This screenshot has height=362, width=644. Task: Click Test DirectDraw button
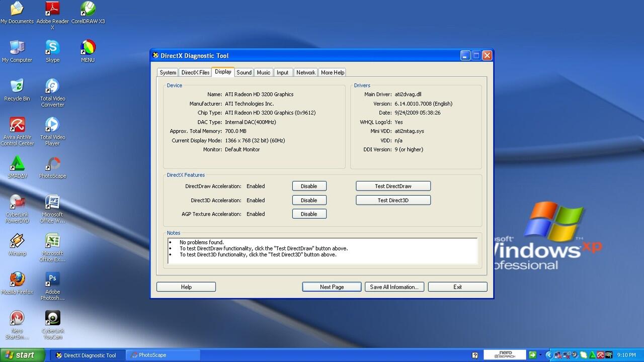393,186
